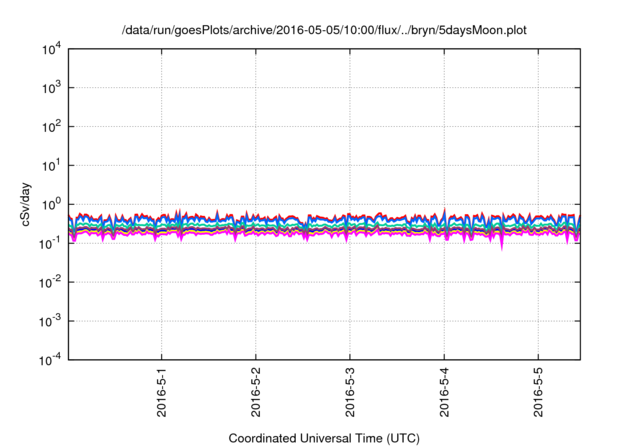
Task: Click the Coordinated Universal Time (UTC) label
Action: (324, 439)
